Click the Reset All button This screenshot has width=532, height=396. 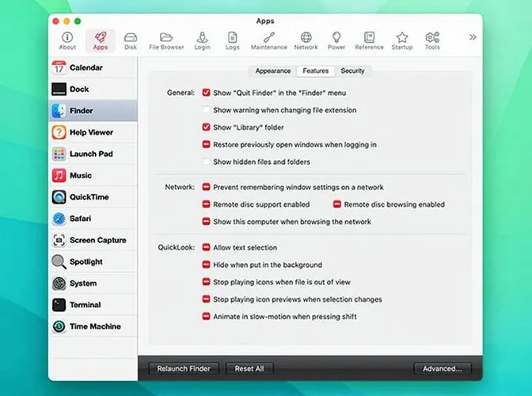point(249,368)
